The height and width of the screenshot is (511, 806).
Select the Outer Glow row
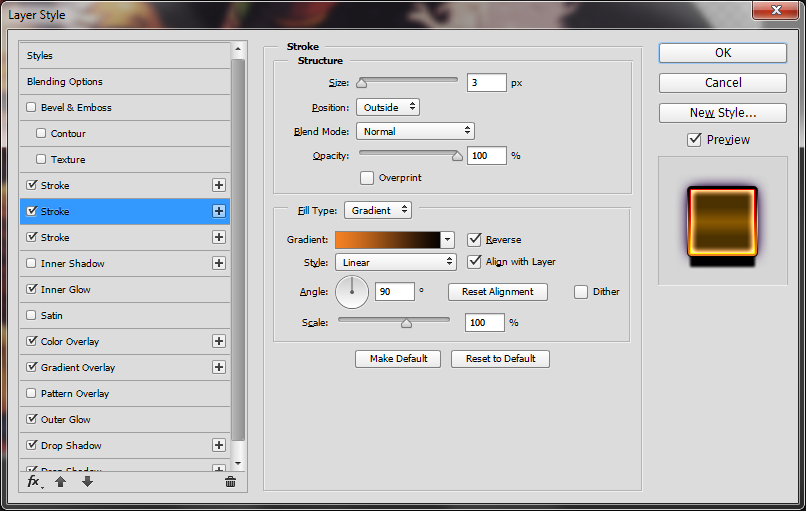click(125, 419)
